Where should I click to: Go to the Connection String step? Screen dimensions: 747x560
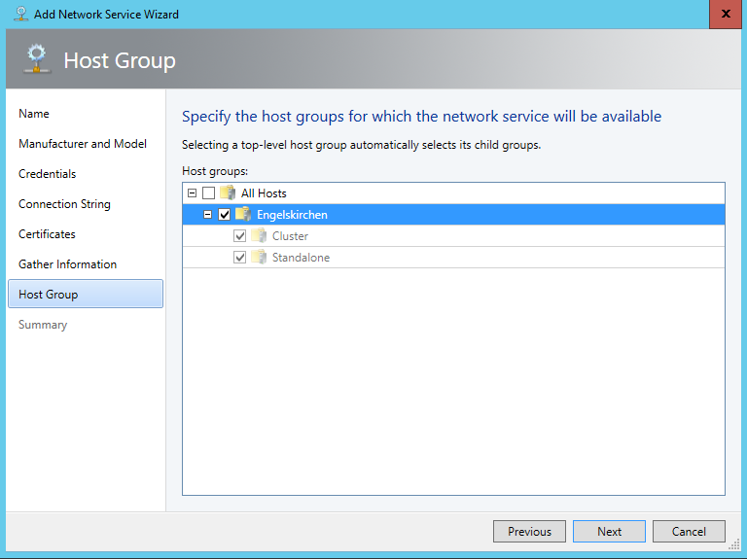click(64, 204)
